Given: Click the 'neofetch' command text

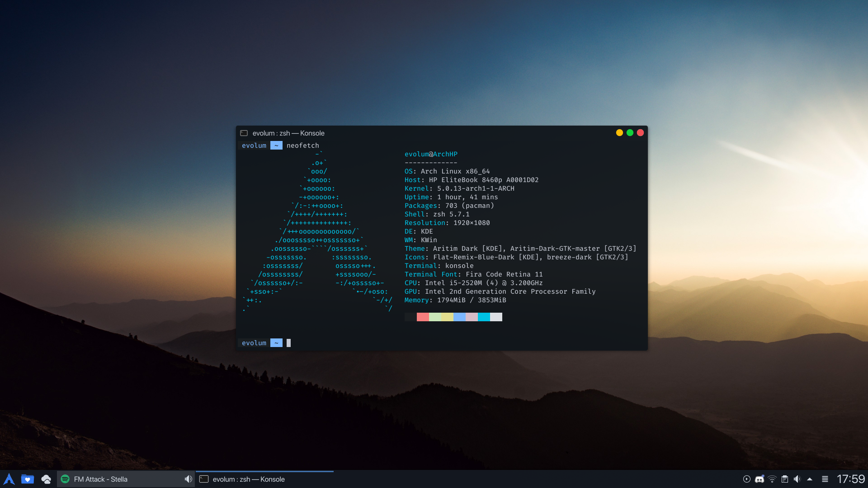Looking at the screenshot, I should (302, 145).
